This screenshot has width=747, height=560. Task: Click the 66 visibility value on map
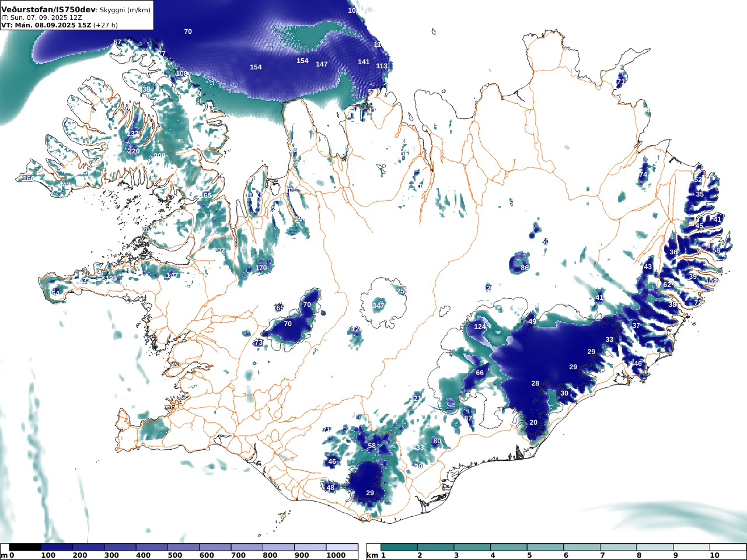pos(480,373)
